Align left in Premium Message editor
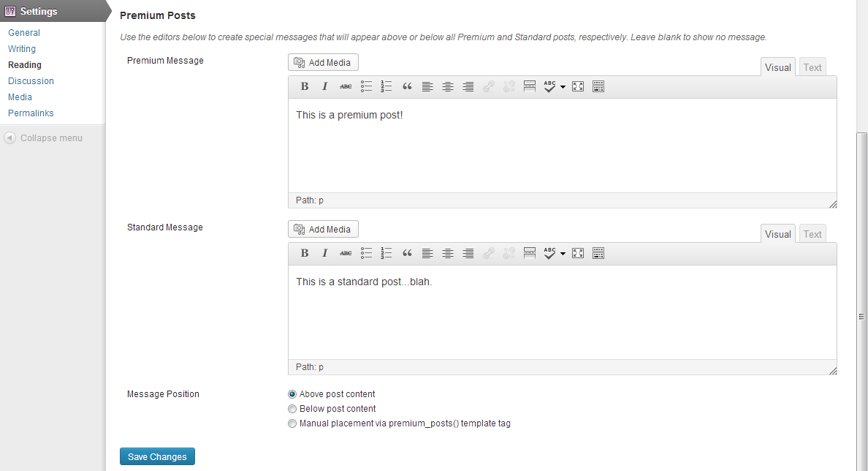Screen dimensions: 868x471 tap(427, 86)
